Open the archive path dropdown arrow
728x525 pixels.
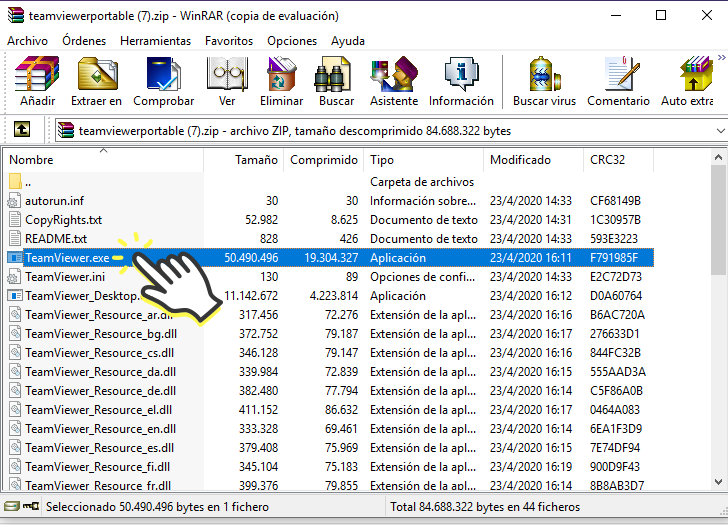(720, 131)
